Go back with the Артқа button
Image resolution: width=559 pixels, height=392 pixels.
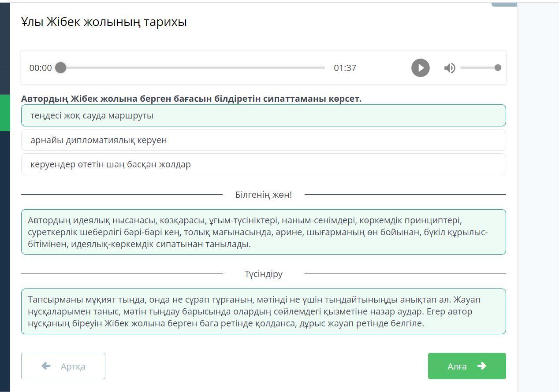63,366
